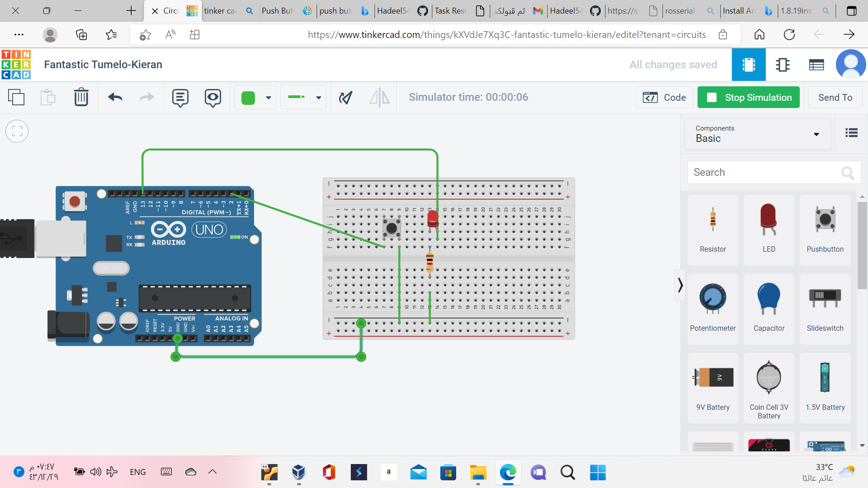
Task: Select the Potentiometer component
Action: point(713,309)
